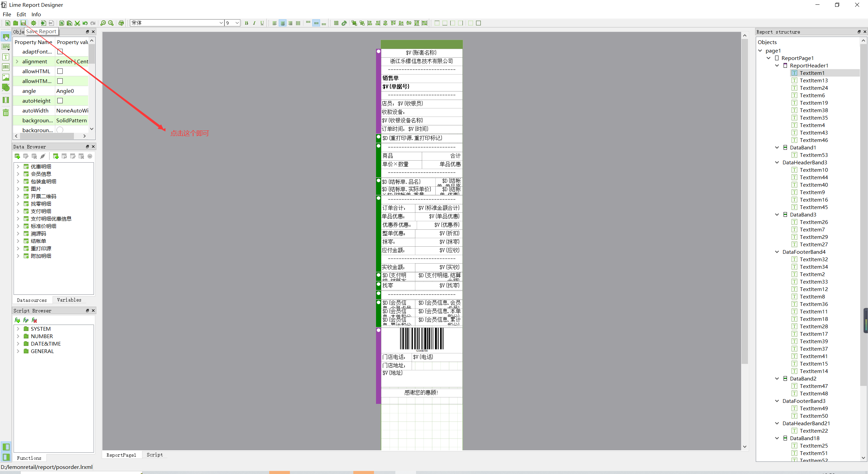Add a new report page

(x=43, y=23)
